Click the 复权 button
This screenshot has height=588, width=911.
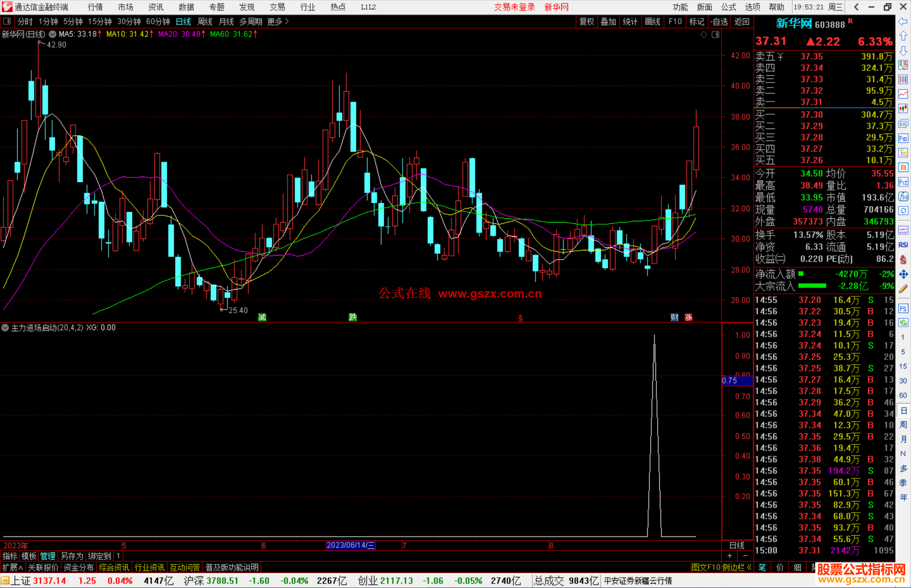coord(587,21)
